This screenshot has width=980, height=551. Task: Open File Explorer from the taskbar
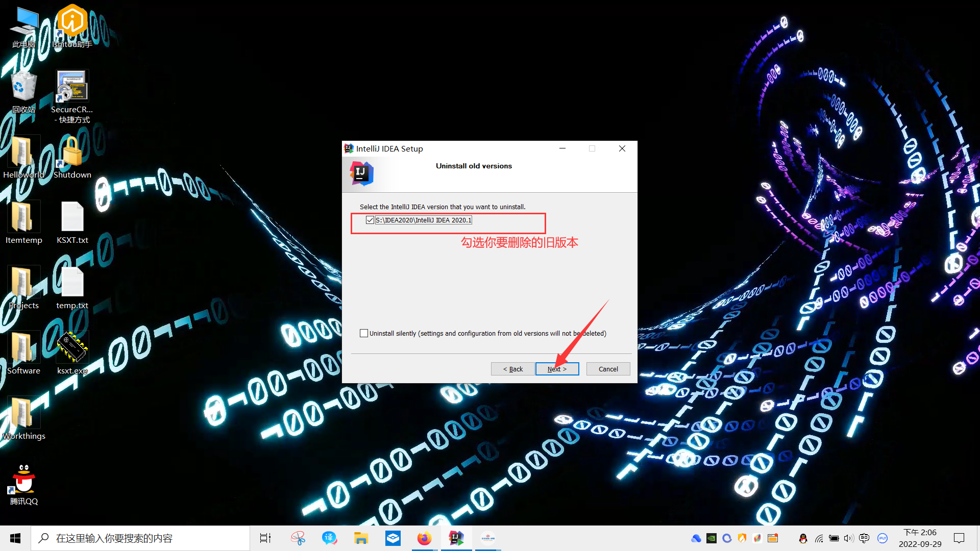361,538
